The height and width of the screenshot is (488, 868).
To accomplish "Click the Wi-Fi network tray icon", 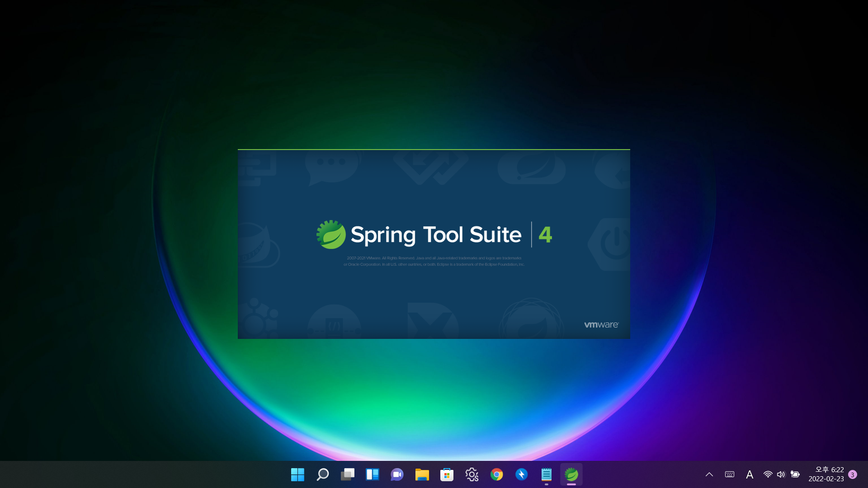I will [x=768, y=474].
